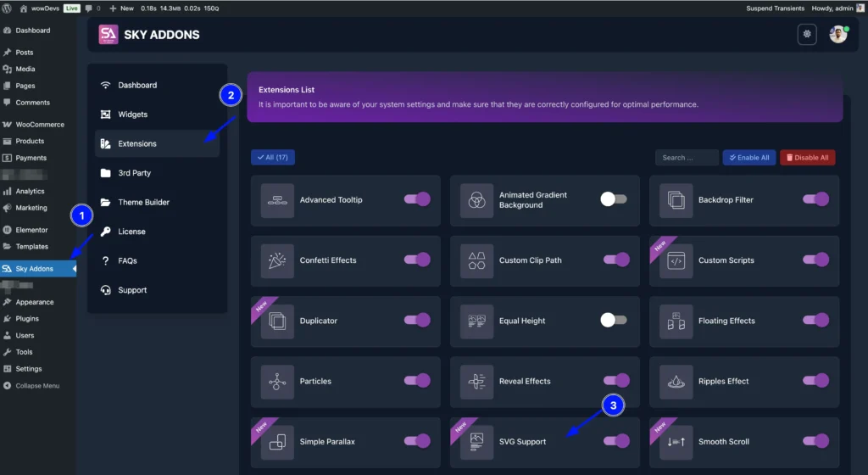Open Elementor in WordPress sidebar

tap(38, 230)
